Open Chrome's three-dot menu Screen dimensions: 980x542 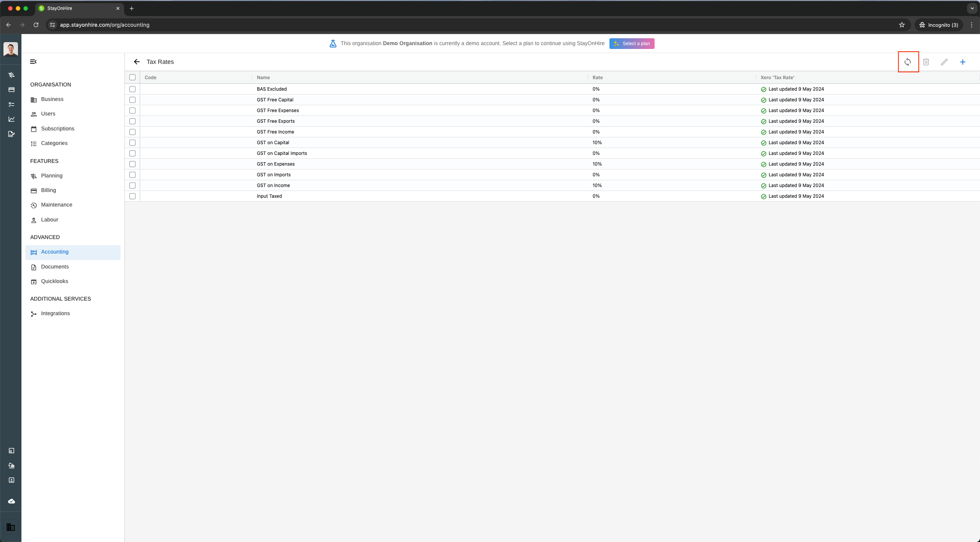[972, 25]
